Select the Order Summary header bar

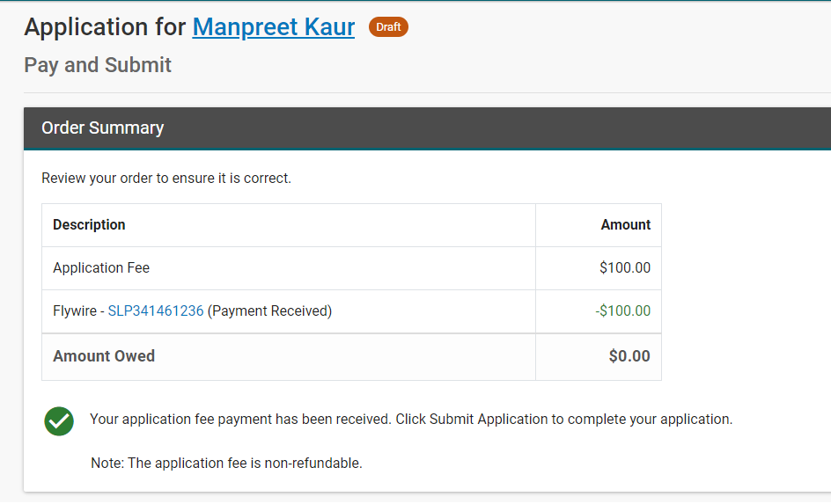pos(427,128)
